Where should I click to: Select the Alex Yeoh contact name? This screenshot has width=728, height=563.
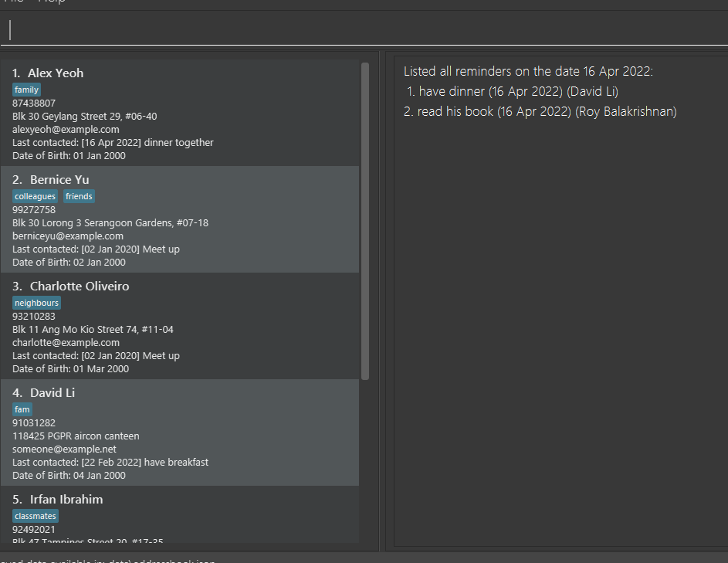[56, 73]
